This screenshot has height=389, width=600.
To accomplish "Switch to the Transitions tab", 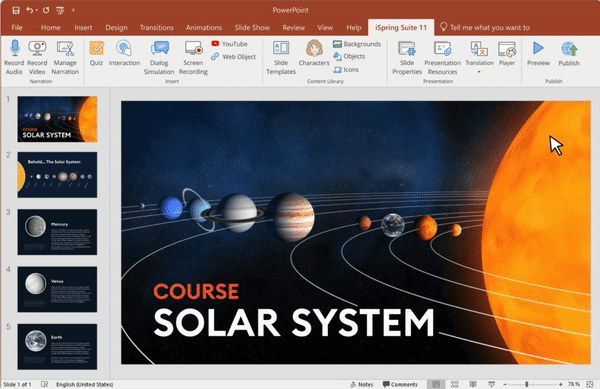I will pyautogui.click(x=157, y=28).
